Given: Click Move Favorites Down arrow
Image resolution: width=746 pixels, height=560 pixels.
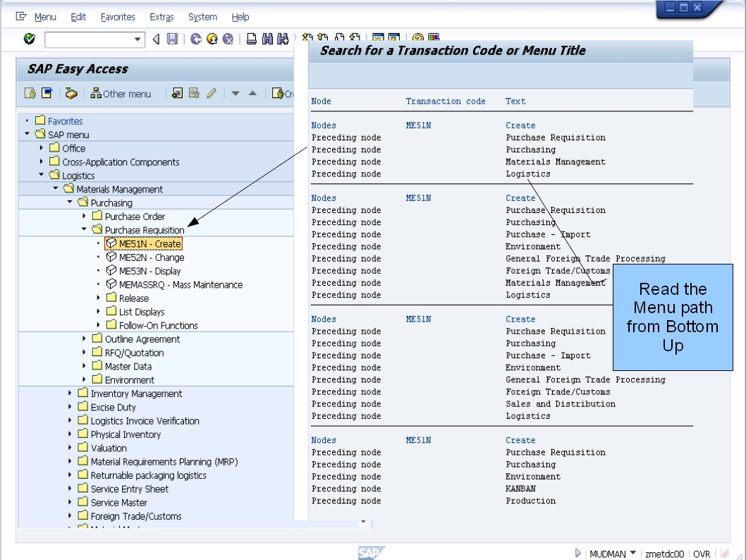Looking at the screenshot, I should click(236, 94).
